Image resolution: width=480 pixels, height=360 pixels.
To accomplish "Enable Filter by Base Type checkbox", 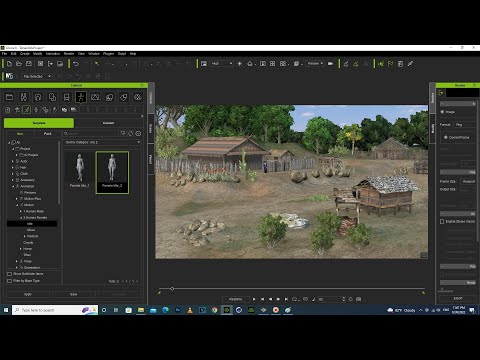I will point(10,281).
